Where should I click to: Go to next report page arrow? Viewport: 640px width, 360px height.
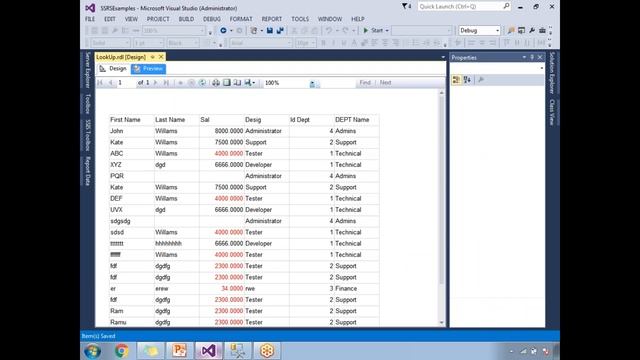(156, 83)
